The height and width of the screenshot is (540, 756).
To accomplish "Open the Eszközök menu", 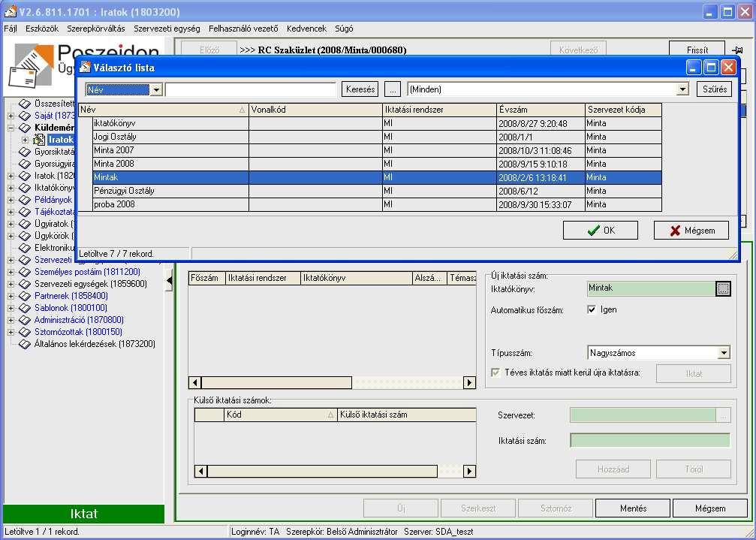I will coord(42,29).
